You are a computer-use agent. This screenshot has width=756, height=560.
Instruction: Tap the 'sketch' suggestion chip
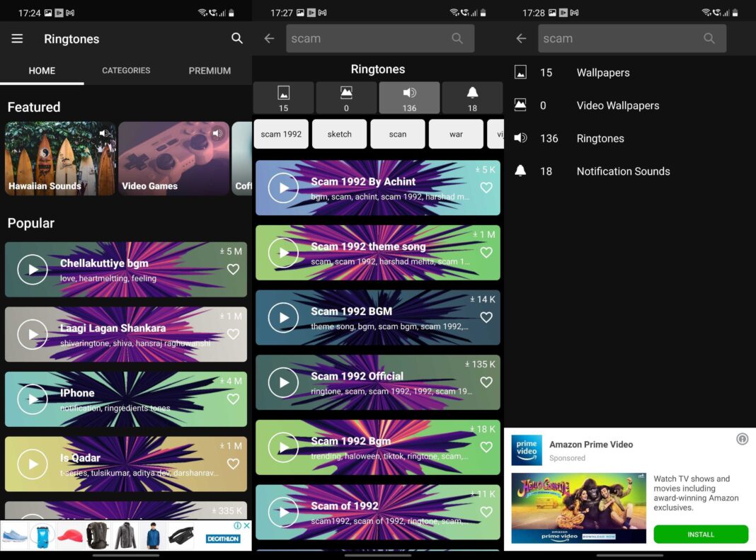click(340, 134)
